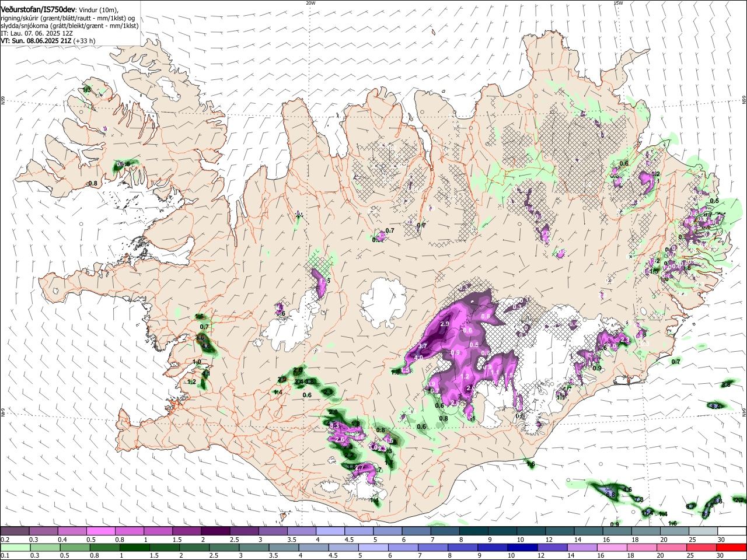
Task: Select the lower legend swatch labeled 2
Action: pos(194,547)
